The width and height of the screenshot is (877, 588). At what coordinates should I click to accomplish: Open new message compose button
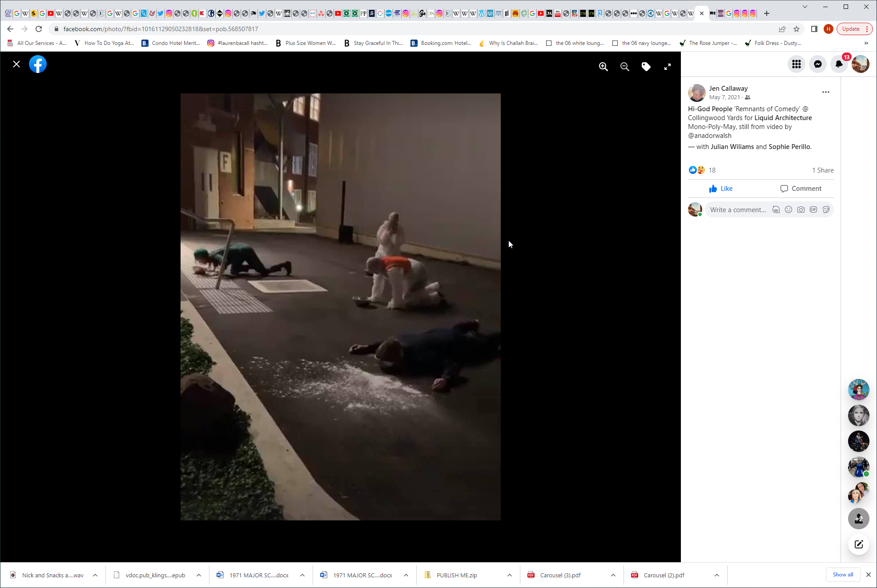coord(859,544)
